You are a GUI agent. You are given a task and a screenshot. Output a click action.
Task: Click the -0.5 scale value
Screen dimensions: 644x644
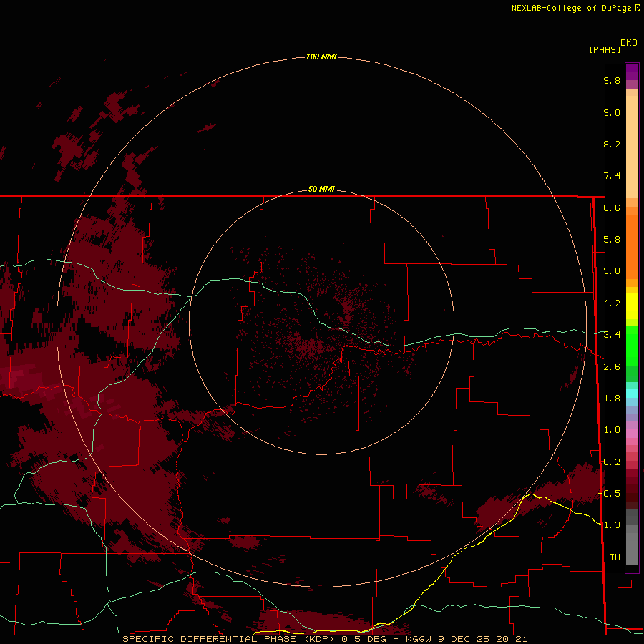tap(610, 494)
